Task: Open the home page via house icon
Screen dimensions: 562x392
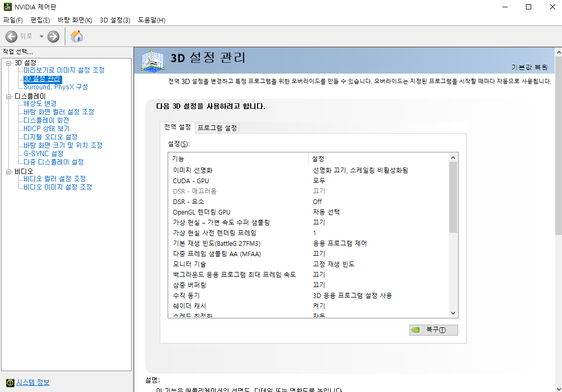Action: click(77, 36)
